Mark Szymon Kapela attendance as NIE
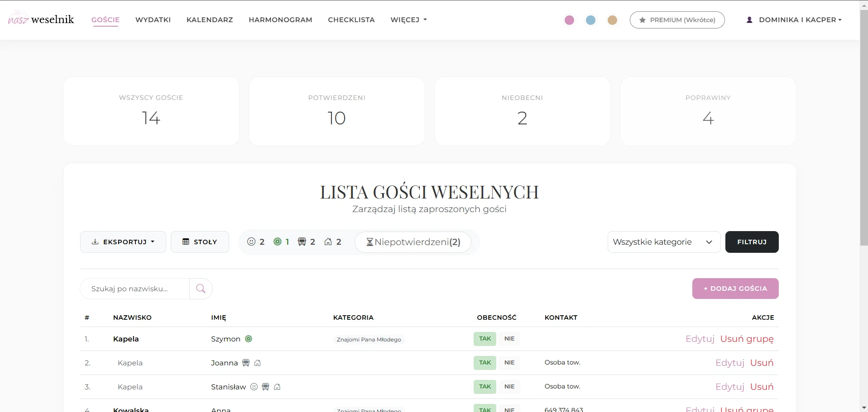The width and height of the screenshot is (868, 412). click(x=509, y=339)
